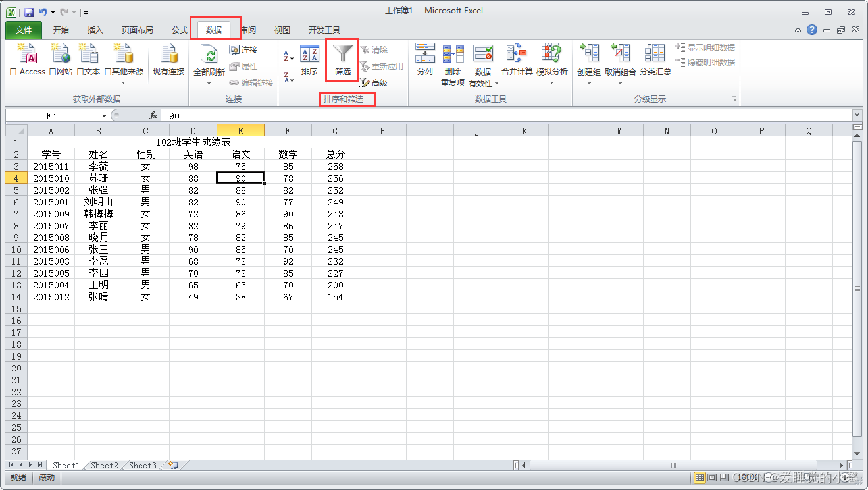Open the Name Box dropdown arrow
Screen dimensions: 868x490
coord(104,115)
